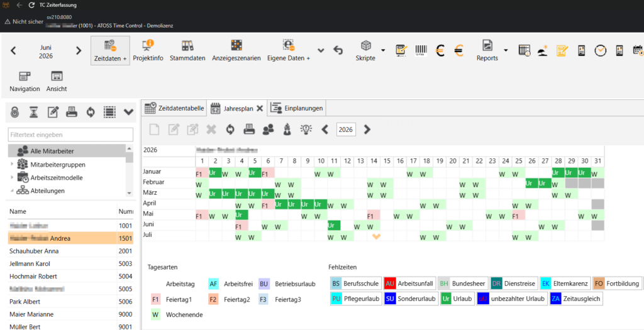Click the beach umbrella vacation icon
Viewport: 644px width, 330px height.
pyautogui.click(x=543, y=50)
